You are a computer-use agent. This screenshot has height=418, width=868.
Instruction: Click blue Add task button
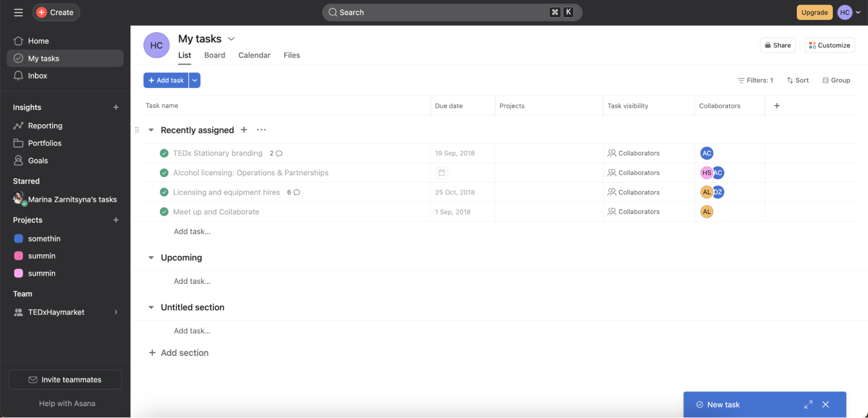(x=166, y=80)
